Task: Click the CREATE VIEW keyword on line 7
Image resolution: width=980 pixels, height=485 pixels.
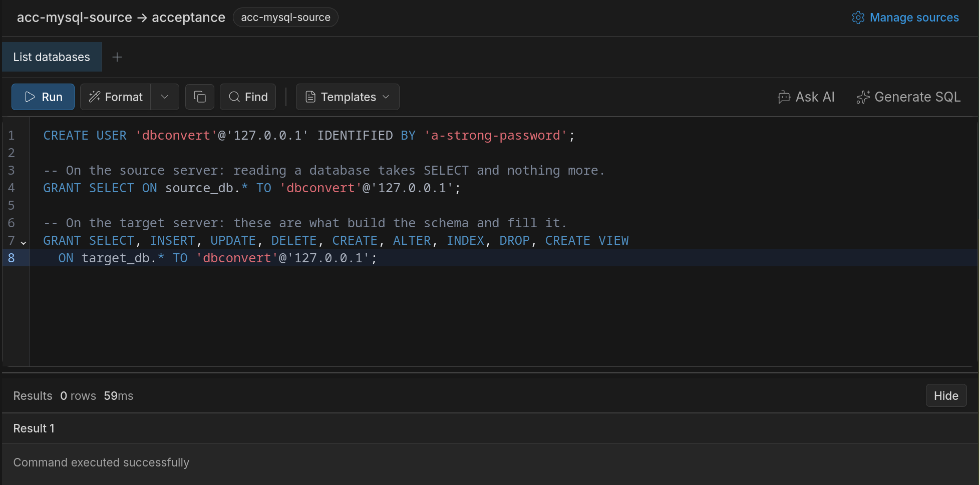Action: tap(587, 241)
